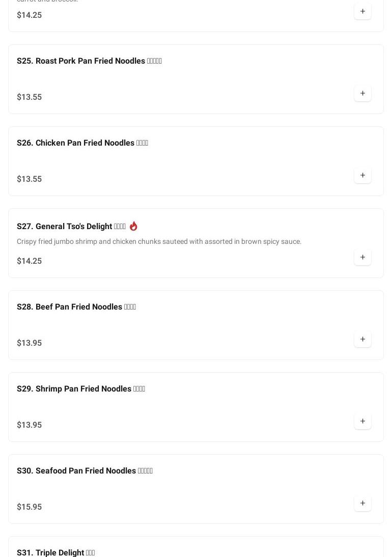Viewport: 392px width, 557px height.
Task: Add S25 Roast Pork Pan Fried Noodles
Action: pyautogui.click(x=362, y=93)
